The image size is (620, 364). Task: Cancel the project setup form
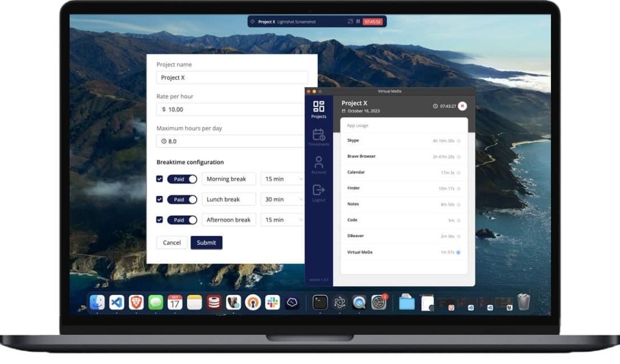(x=171, y=242)
